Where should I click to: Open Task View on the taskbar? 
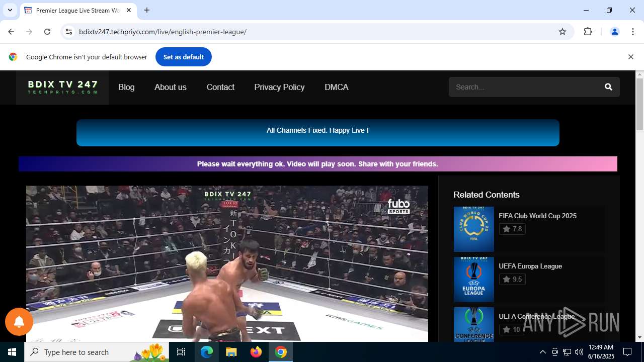click(181, 352)
